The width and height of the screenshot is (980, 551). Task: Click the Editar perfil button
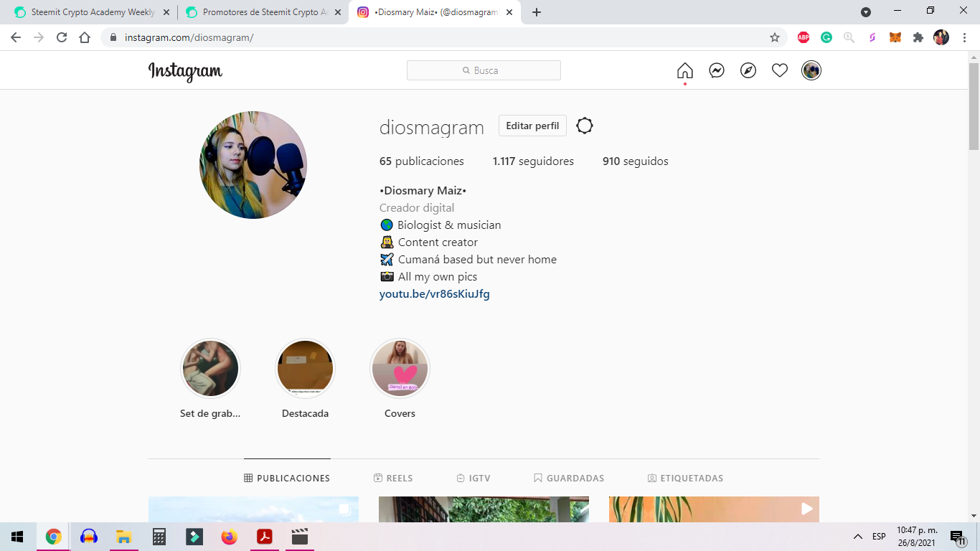pyautogui.click(x=532, y=126)
